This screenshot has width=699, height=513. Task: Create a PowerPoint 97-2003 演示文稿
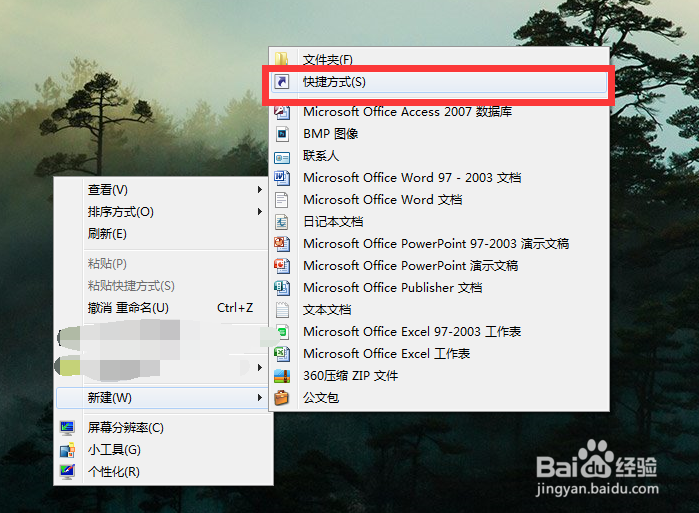pos(439,244)
